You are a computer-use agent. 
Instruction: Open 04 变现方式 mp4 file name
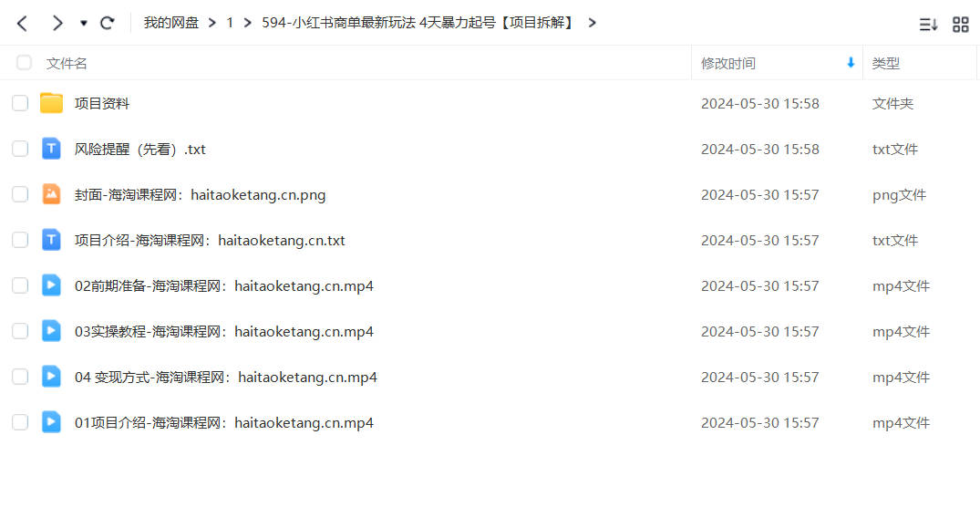pyautogui.click(x=225, y=378)
